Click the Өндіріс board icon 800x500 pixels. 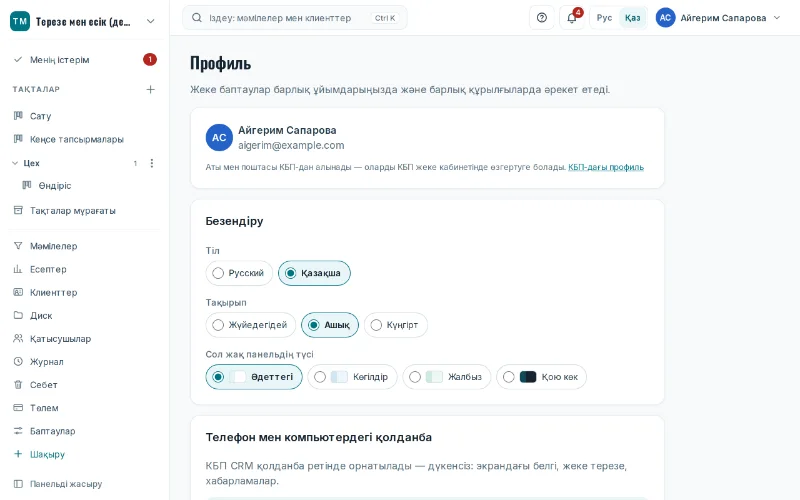pos(27,185)
